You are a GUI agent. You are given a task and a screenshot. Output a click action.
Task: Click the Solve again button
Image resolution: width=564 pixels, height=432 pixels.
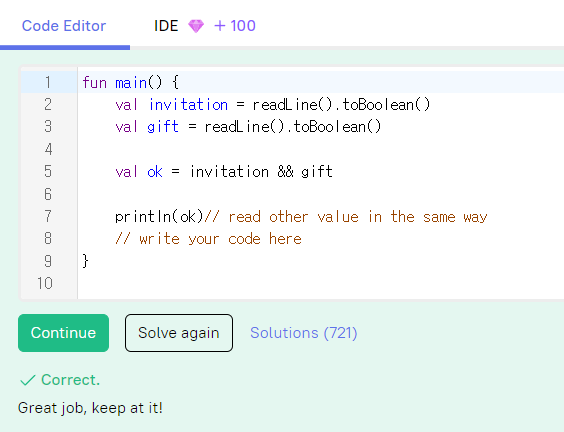(179, 333)
